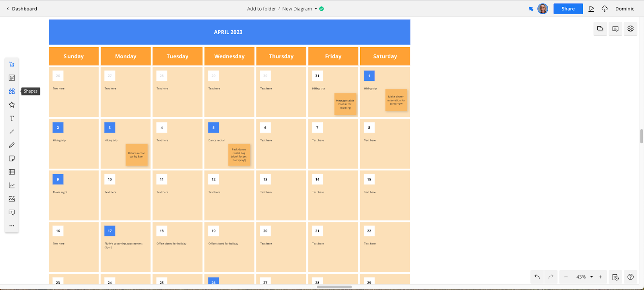Click Add to folder link

click(x=262, y=8)
